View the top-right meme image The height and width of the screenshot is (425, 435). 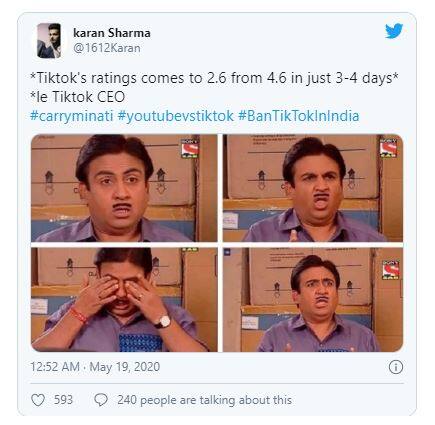coord(313,188)
